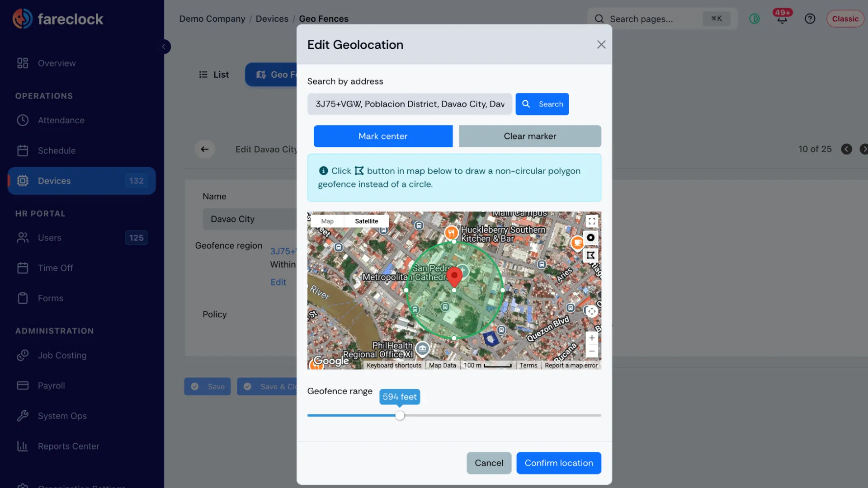This screenshot has width=868, height=488.
Task: Close the Edit Geolocation dialog
Action: click(601, 44)
